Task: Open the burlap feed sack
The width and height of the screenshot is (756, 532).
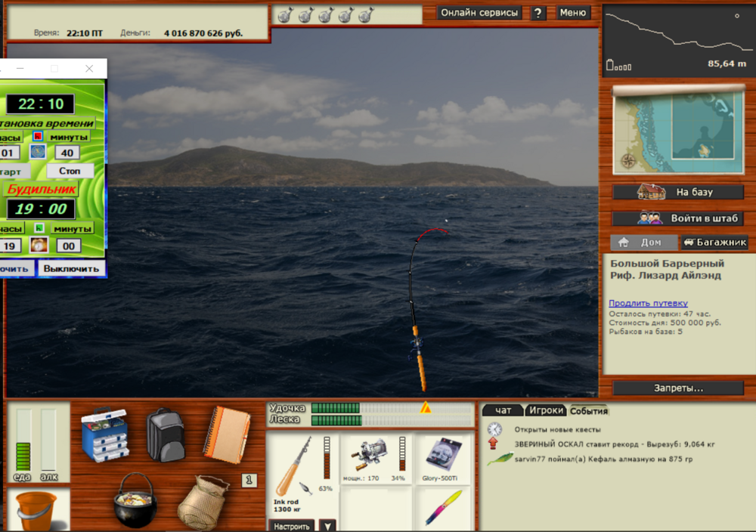Action: tap(202, 503)
